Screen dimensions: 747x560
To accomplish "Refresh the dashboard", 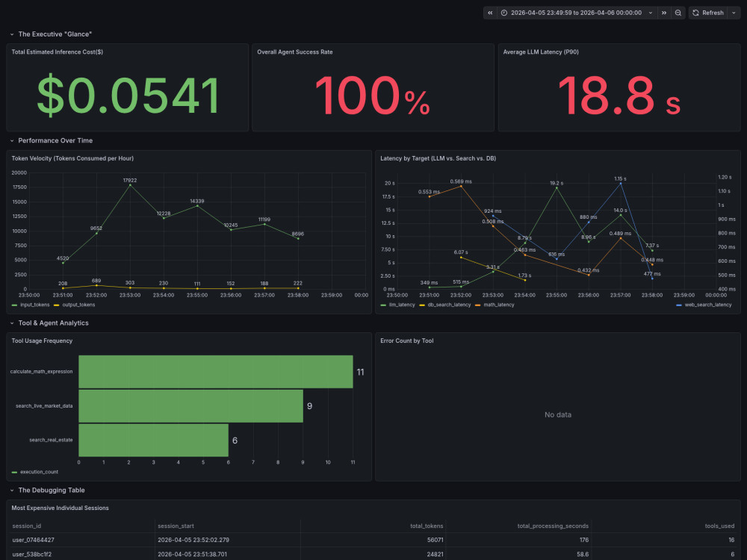I will tap(708, 13).
